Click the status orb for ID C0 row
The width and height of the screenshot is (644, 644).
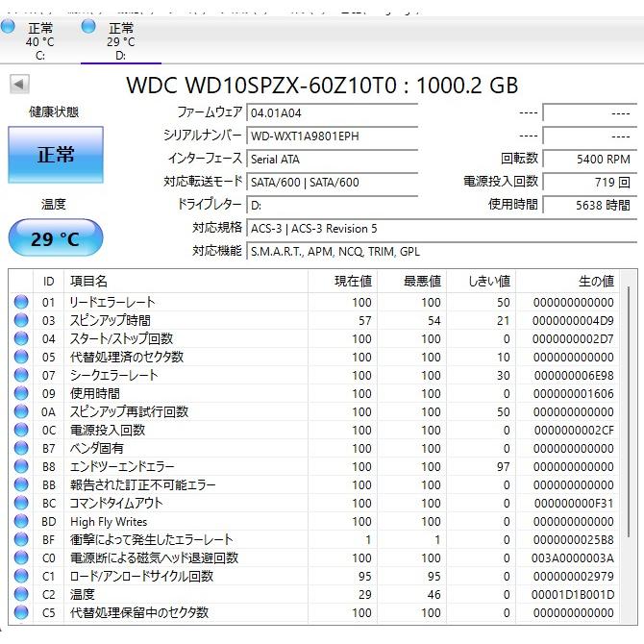point(21,557)
